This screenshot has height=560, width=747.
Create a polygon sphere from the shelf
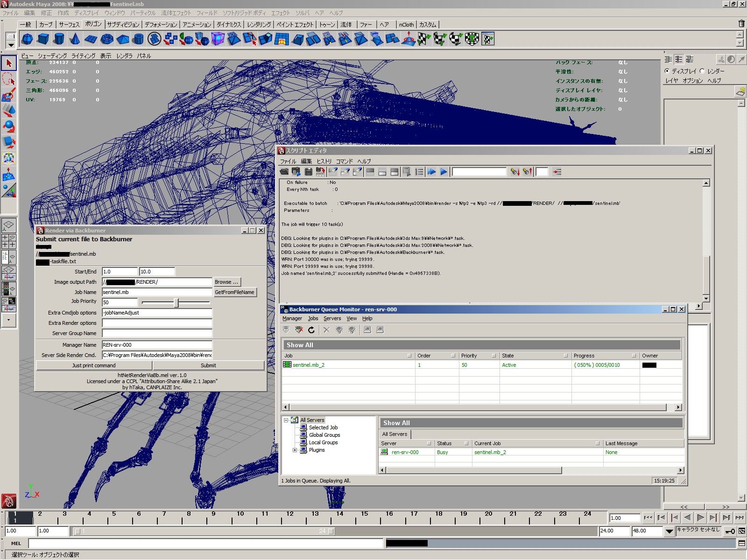click(28, 39)
